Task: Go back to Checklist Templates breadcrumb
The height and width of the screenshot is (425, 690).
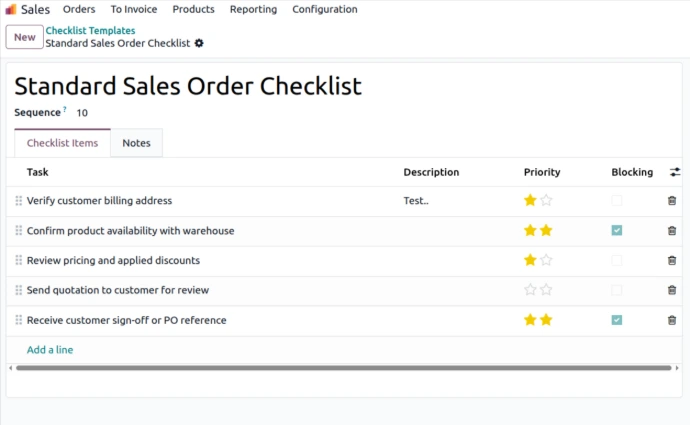Action: [90, 30]
